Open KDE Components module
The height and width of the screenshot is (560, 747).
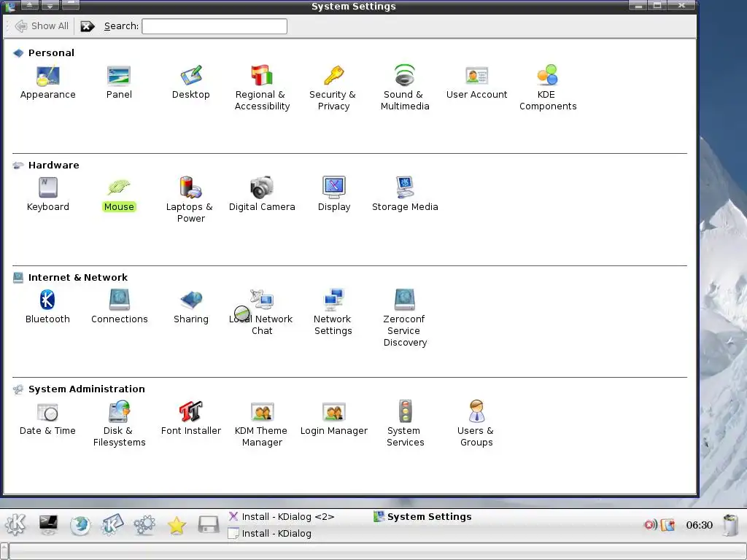click(x=547, y=87)
